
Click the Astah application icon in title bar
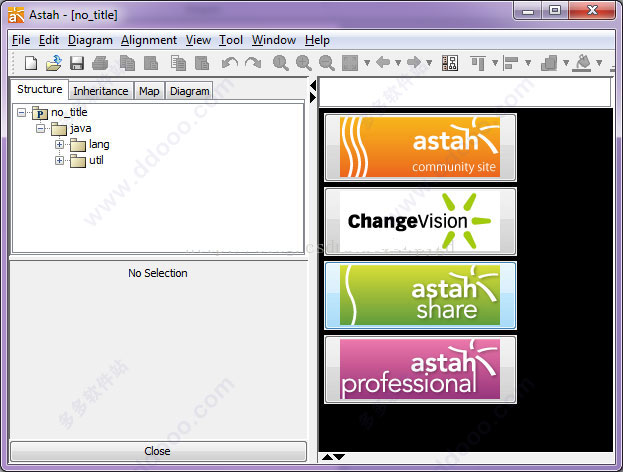tap(16, 15)
